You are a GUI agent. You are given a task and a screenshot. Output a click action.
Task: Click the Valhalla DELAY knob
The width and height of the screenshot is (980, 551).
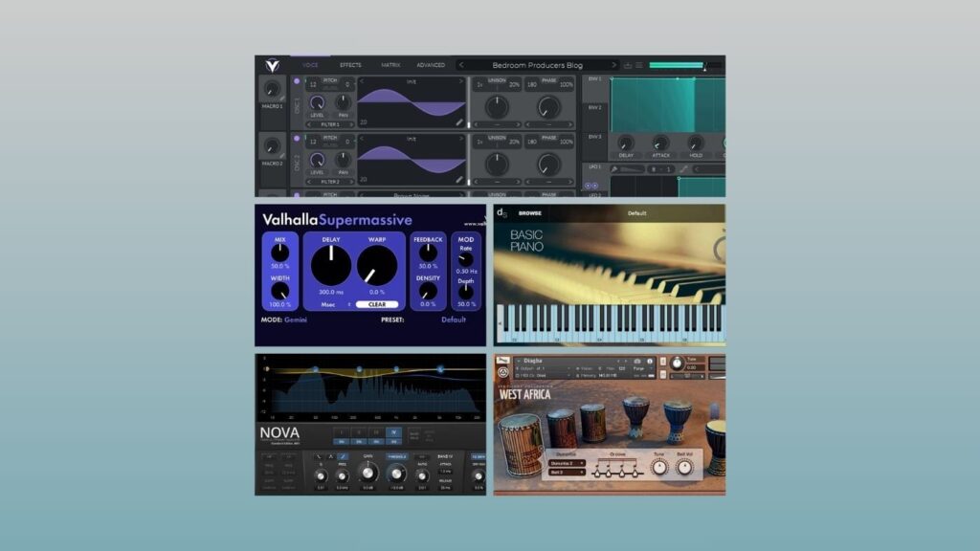click(x=330, y=265)
